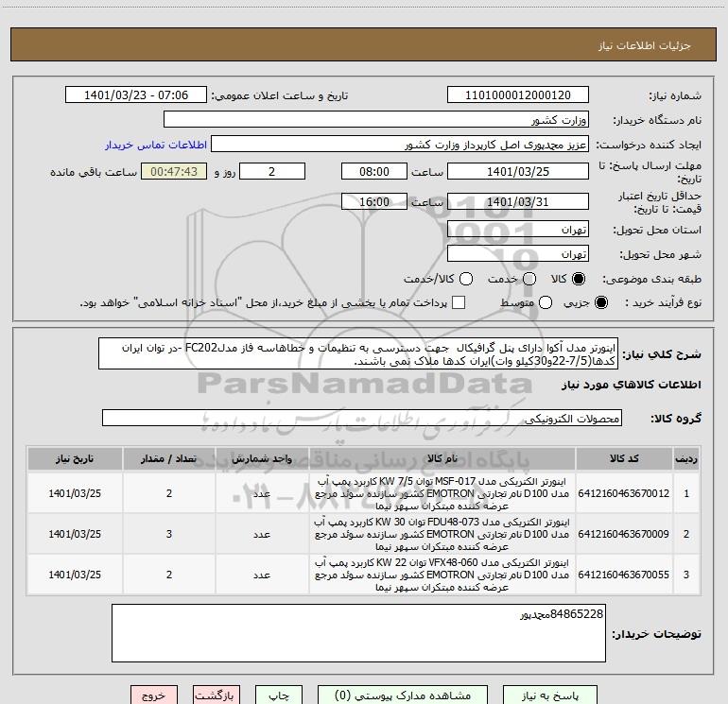The height and width of the screenshot is (704, 728).
Task: Select the جزیی purchase type radio
Action: coord(600,302)
